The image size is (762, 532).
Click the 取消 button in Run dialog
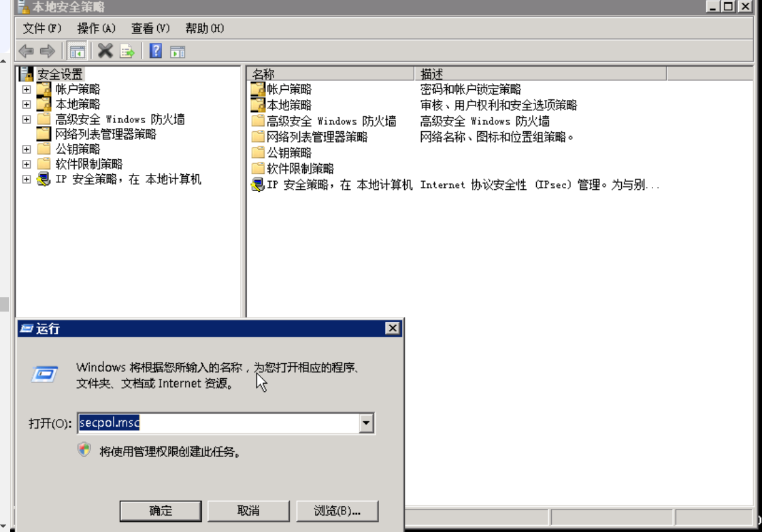[248, 511]
